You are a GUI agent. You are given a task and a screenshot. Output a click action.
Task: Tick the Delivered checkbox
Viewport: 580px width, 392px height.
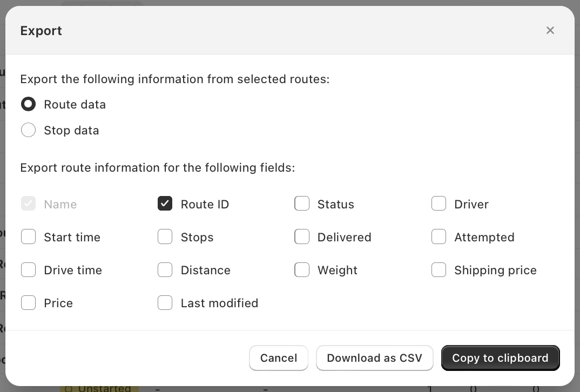click(x=302, y=236)
